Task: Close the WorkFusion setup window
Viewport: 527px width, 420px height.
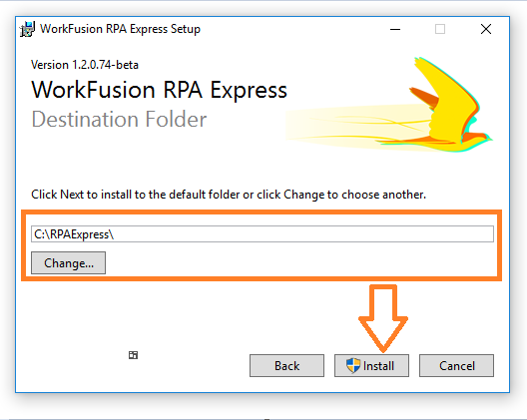Action: click(x=486, y=29)
